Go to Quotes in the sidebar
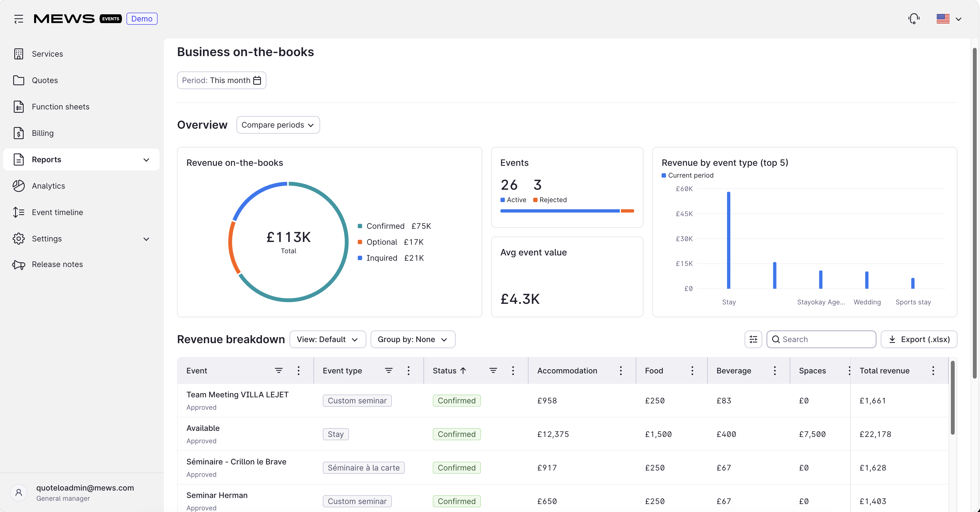 (x=81, y=80)
